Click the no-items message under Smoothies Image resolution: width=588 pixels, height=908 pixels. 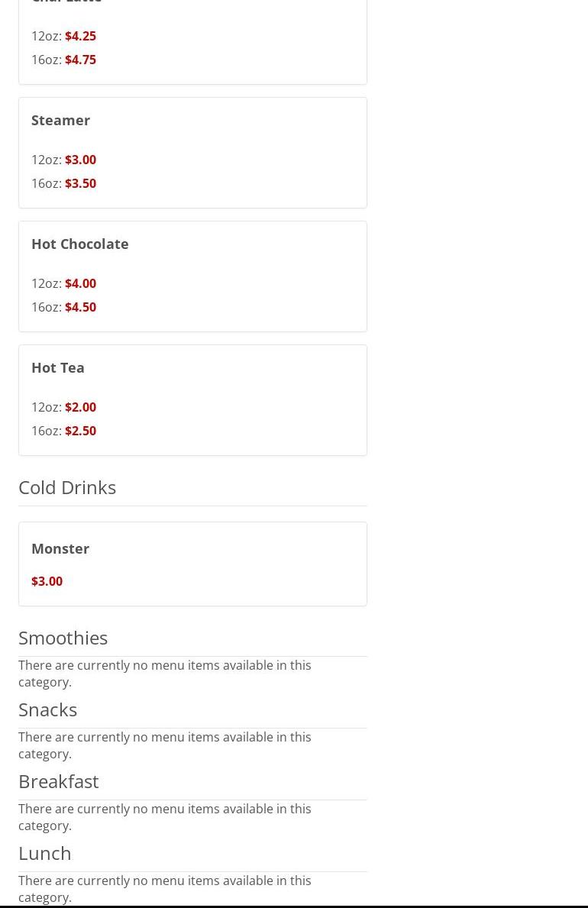[164, 674]
